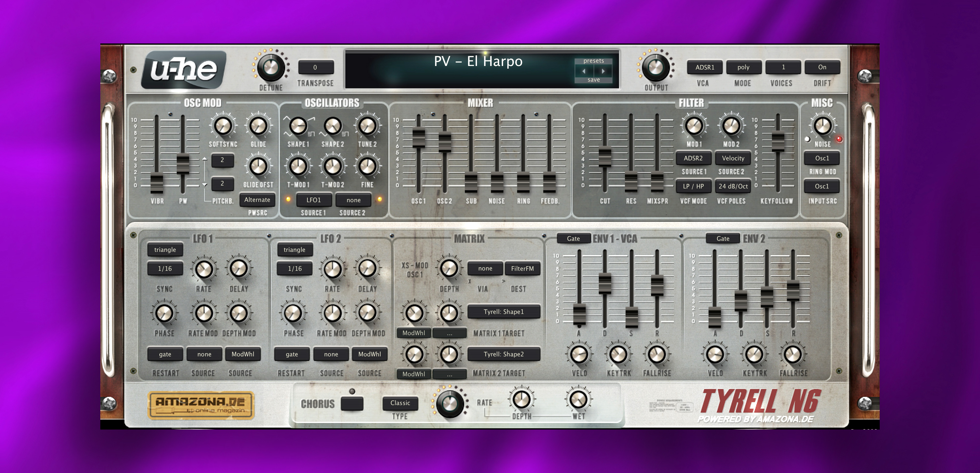This screenshot has height=473, width=980.
Task: Click the LFO 1 RESTART gate button
Action: coord(165,354)
